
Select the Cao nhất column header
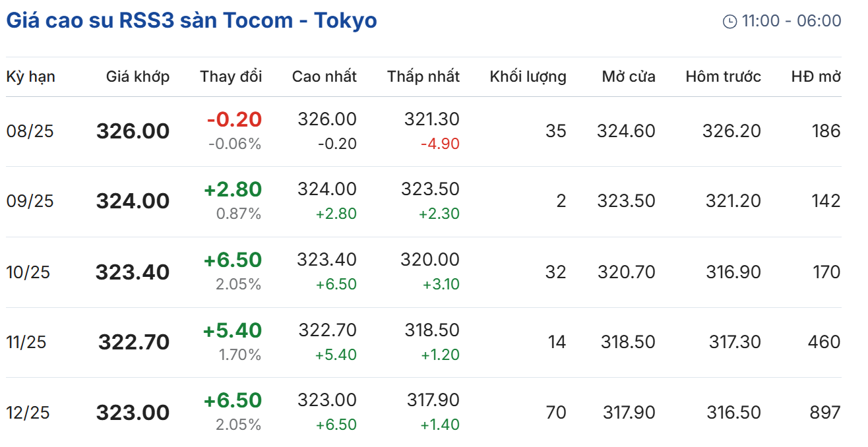tap(324, 76)
